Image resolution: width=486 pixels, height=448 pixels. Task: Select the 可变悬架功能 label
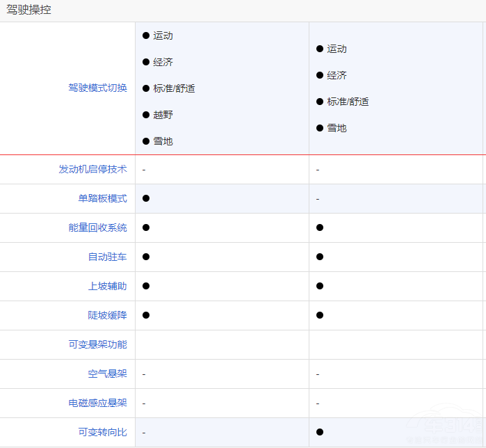pos(97,344)
